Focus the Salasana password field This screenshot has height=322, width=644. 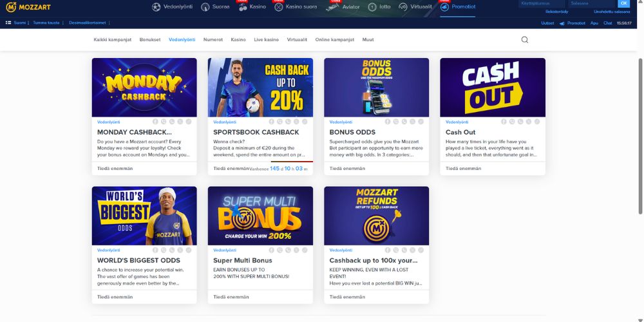click(x=592, y=4)
